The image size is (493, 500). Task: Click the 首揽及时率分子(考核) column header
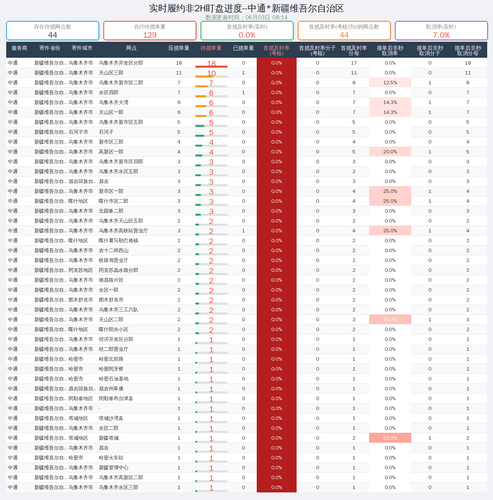[x=317, y=50]
